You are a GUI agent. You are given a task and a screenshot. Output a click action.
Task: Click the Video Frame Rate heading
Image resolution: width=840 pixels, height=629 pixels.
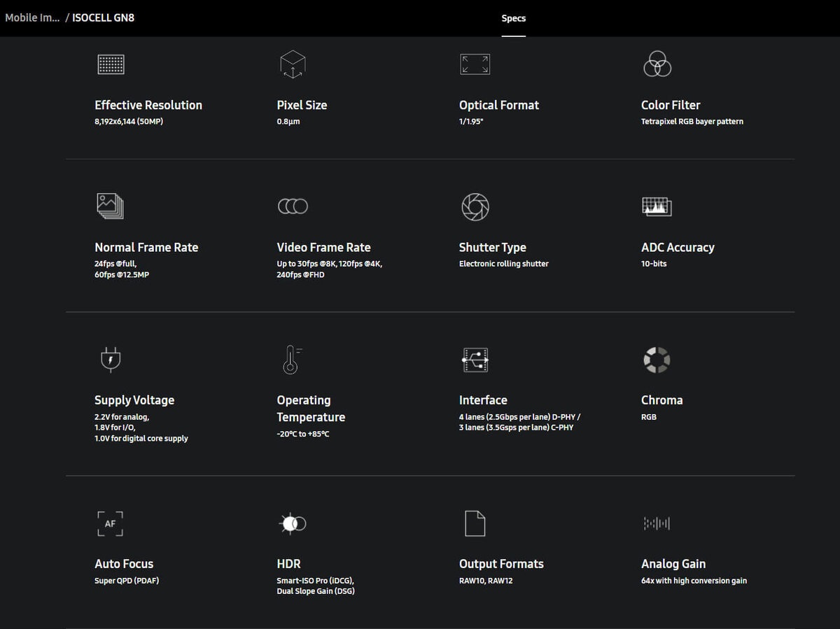pyautogui.click(x=323, y=248)
